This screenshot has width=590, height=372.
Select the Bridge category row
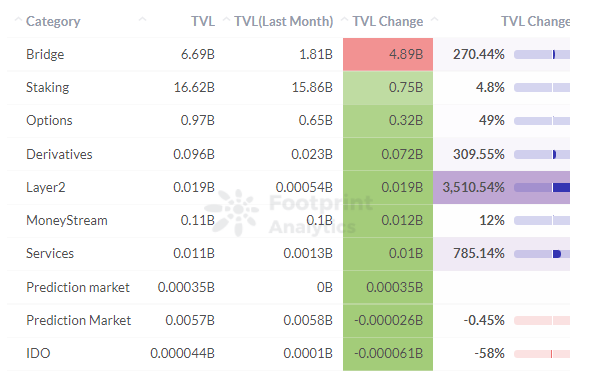(288, 55)
